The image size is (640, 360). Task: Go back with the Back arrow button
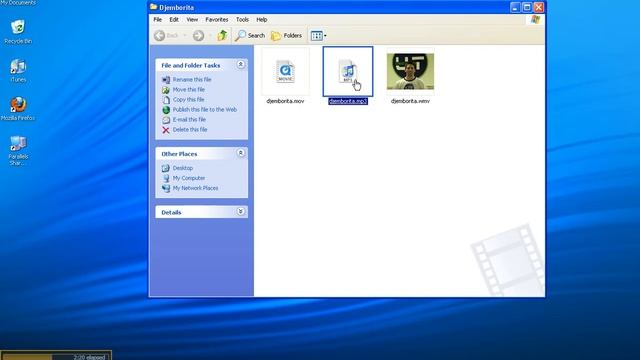(160, 36)
